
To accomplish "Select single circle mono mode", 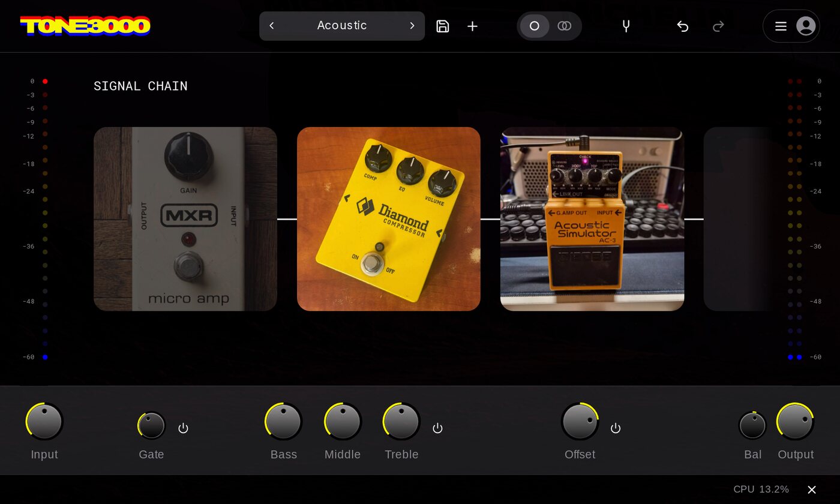I will pyautogui.click(x=535, y=26).
